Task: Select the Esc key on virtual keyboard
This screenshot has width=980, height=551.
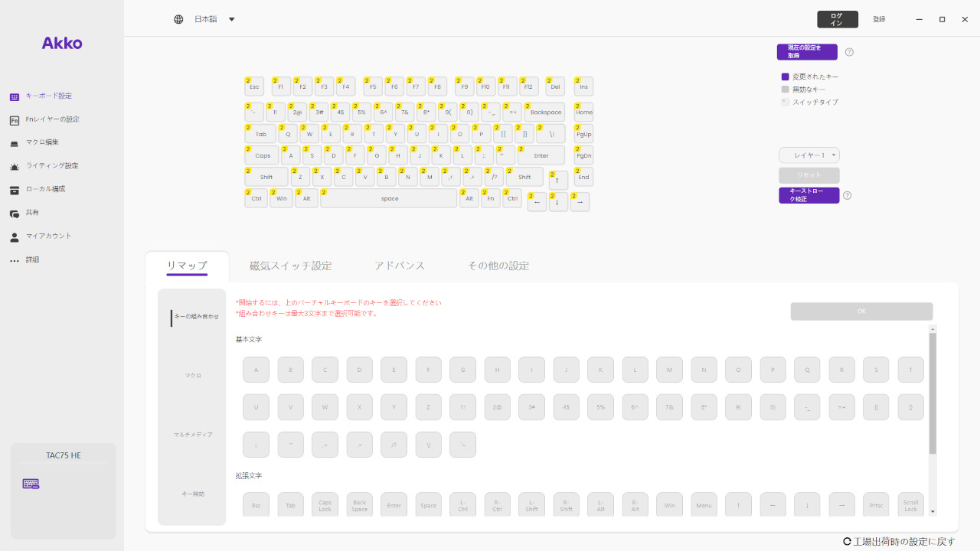Action: (255, 87)
